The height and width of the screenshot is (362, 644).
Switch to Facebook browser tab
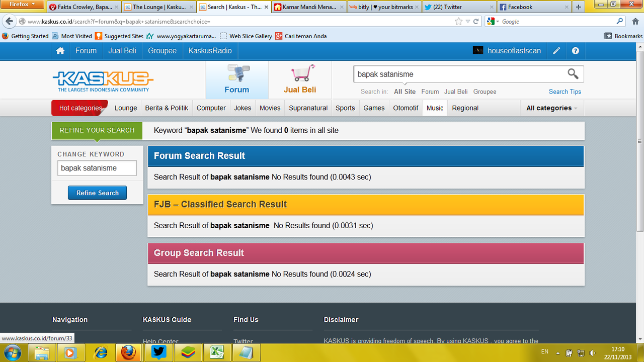tap(534, 7)
